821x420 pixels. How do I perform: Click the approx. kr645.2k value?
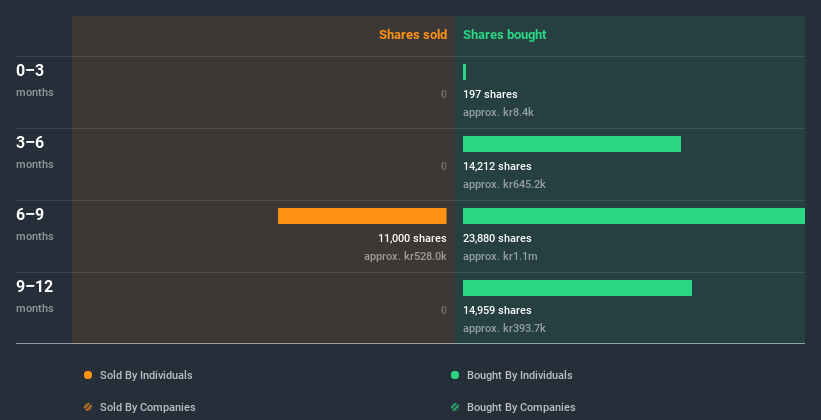[x=504, y=184]
